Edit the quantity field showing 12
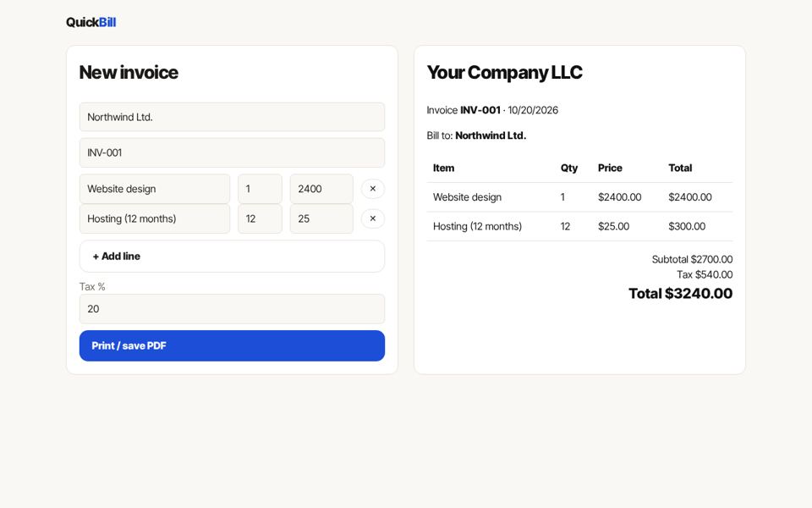This screenshot has width=812, height=508. 260,218
